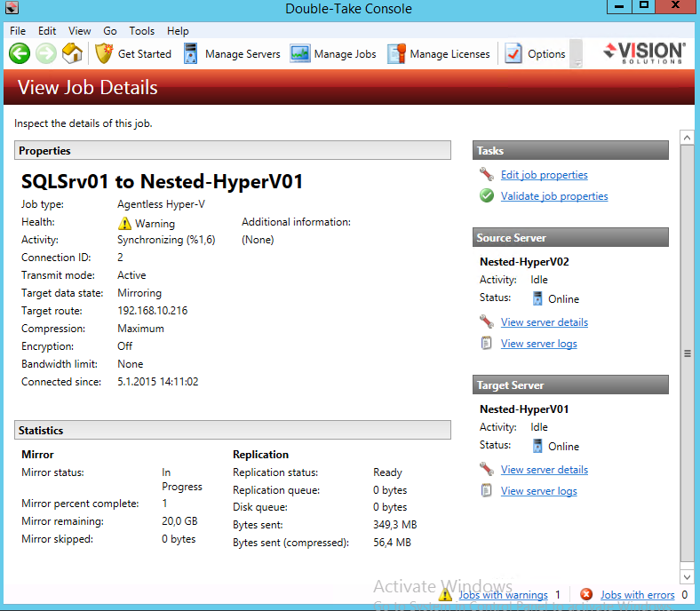Click Target Server logs notepad icon
The width and height of the screenshot is (700, 611).
[486, 490]
